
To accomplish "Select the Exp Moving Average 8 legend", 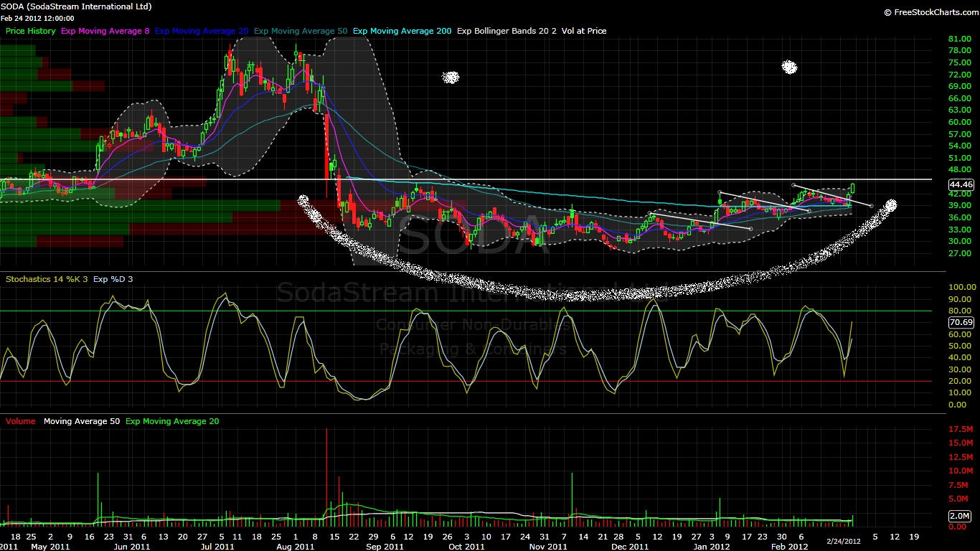I will pyautogui.click(x=105, y=31).
